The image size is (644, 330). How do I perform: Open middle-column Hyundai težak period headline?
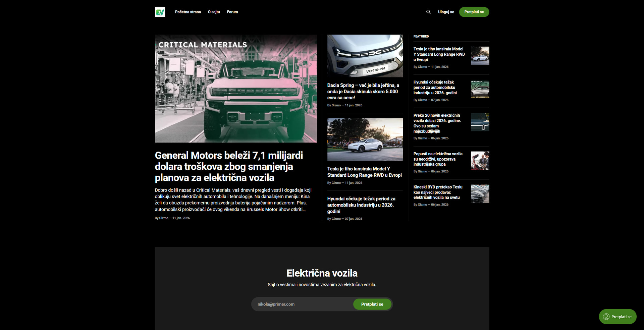[361, 205]
